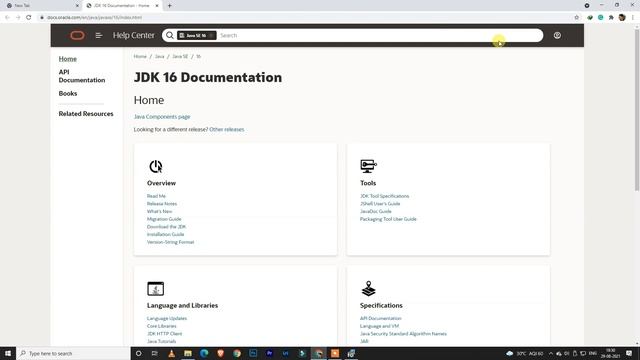Close the JDK 16 Documentation tab
The width and height of the screenshot is (640, 360).
click(157, 6)
